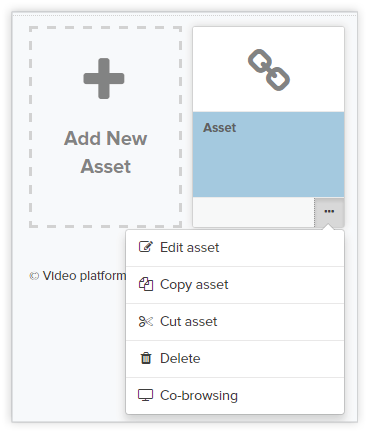
Task: Toggle the three-dot asset options button
Action: coord(329,212)
